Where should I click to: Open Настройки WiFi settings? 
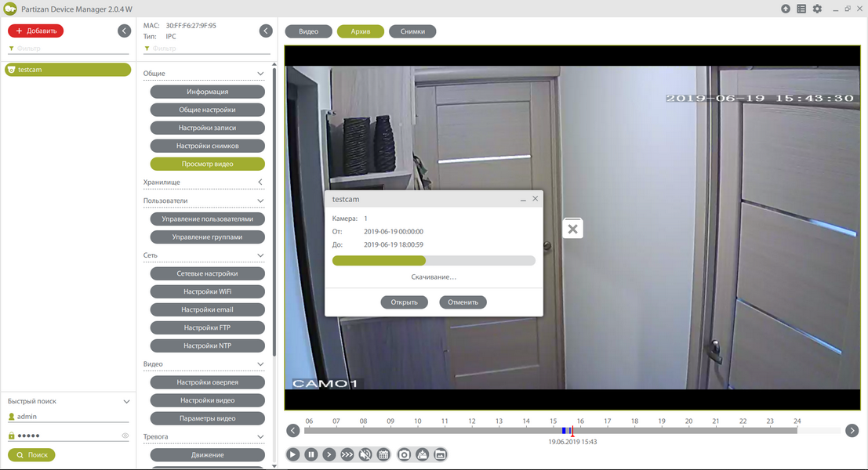(208, 291)
